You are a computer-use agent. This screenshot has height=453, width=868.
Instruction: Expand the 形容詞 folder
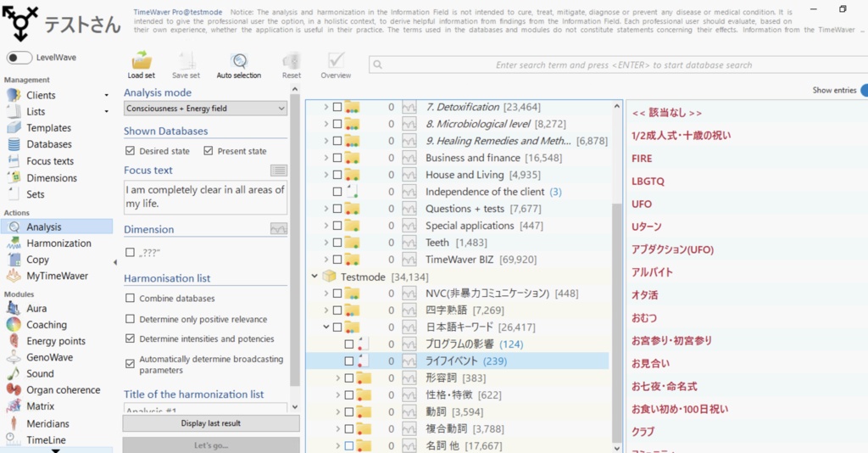click(337, 377)
